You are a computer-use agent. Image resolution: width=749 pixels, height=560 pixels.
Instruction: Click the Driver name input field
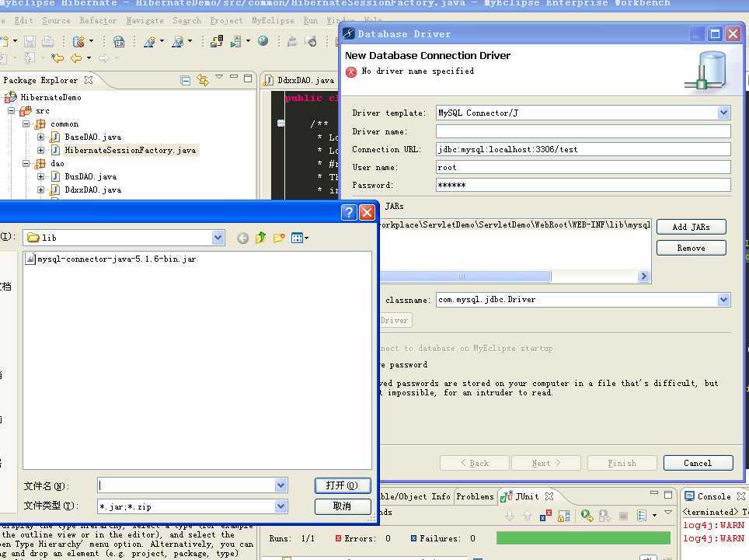(583, 131)
